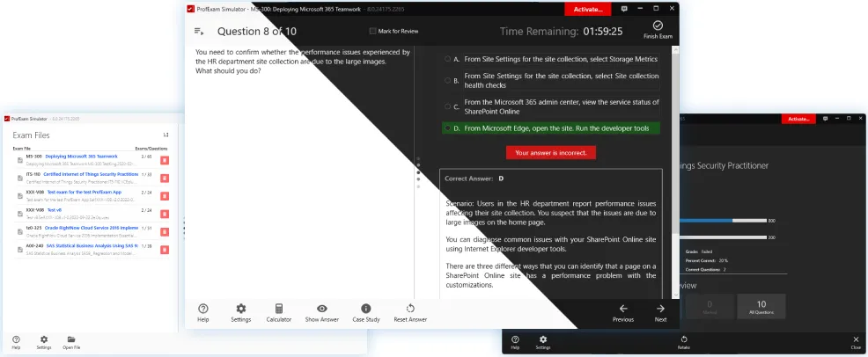Image resolution: width=868 pixels, height=357 pixels.
Task: Delete the SAS Statistical Business Analysis exam file
Action: [165, 250]
